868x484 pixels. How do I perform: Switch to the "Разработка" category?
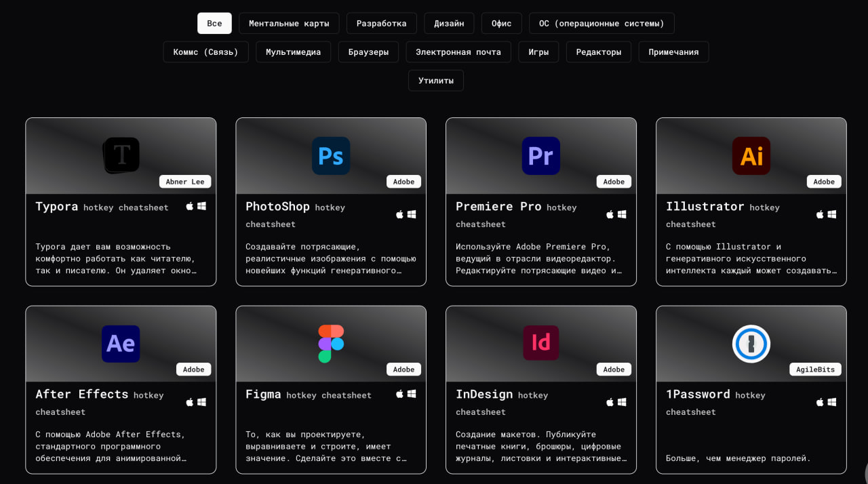pyautogui.click(x=381, y=23)
